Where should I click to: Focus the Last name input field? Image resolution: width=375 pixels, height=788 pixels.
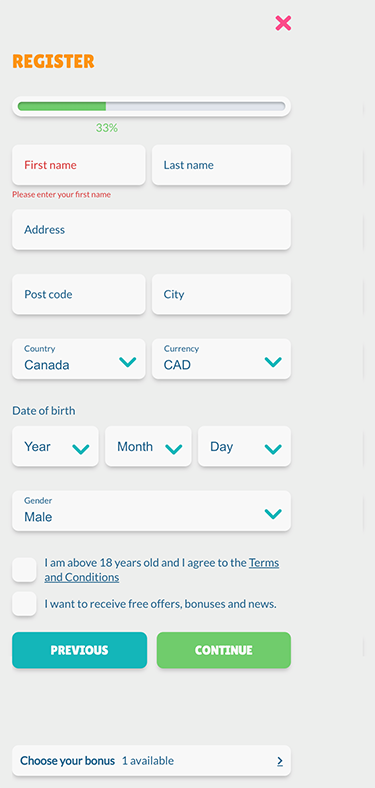pyautogui.click(x=221, y=165)
